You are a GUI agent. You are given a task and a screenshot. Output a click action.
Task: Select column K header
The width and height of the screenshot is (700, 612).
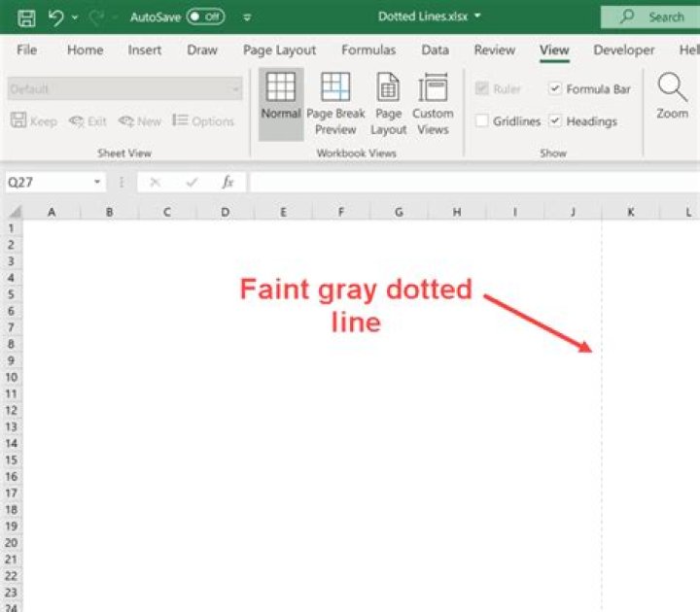point(630,212)
